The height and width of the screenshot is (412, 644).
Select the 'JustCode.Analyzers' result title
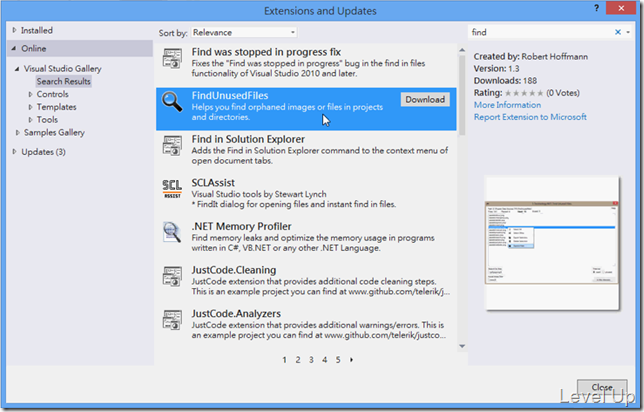coord(236,313)
